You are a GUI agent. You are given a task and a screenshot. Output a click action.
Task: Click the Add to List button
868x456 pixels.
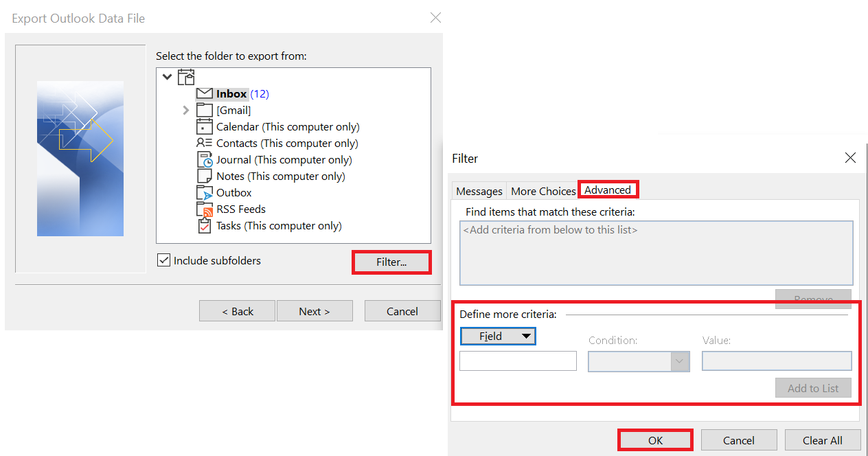(x=813, y=388)
